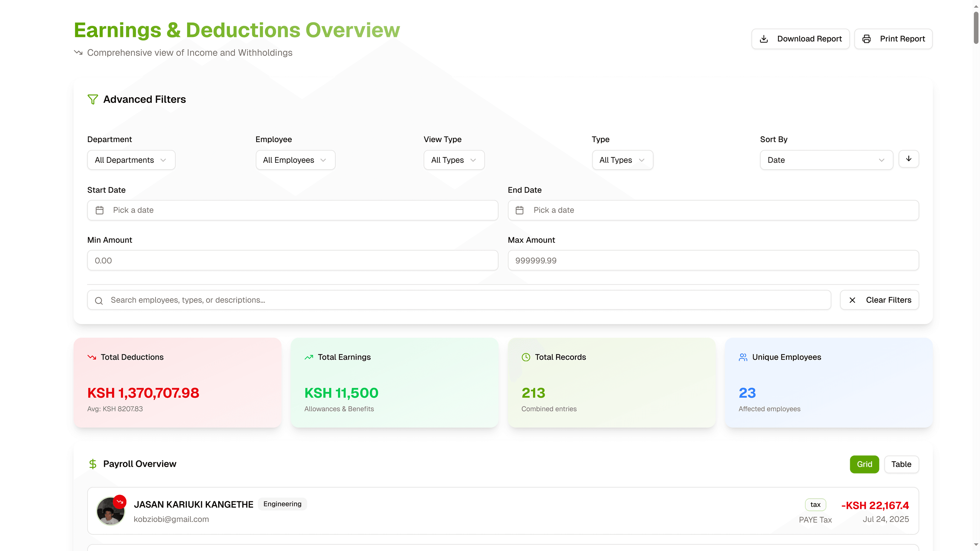Click the Avg: KSH 8207.83 text

coord(115,409)
